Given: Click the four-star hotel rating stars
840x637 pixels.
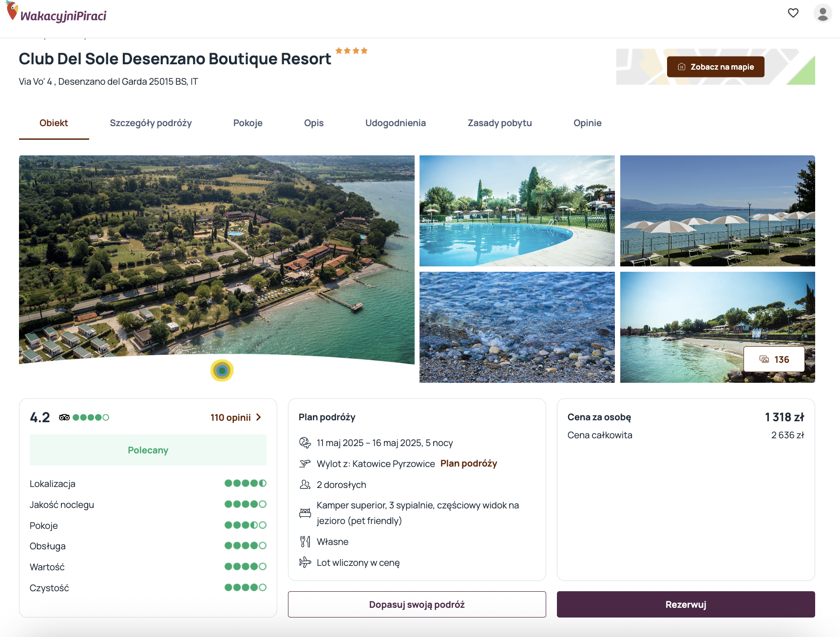Looking at the screenshot, I should [x=351, y=51].
